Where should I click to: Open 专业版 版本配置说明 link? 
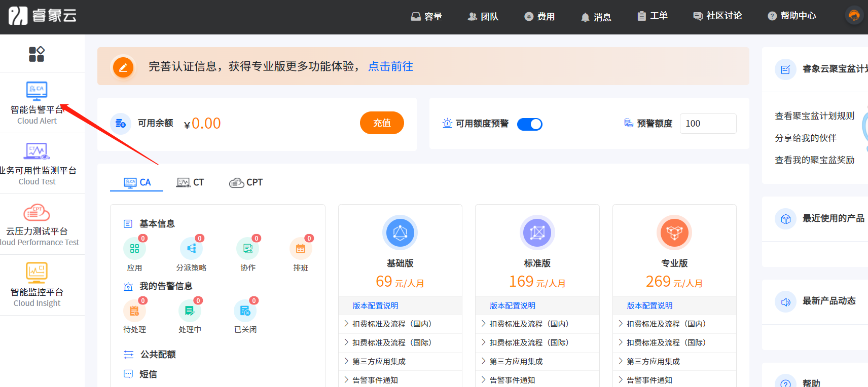coord(649,306)
